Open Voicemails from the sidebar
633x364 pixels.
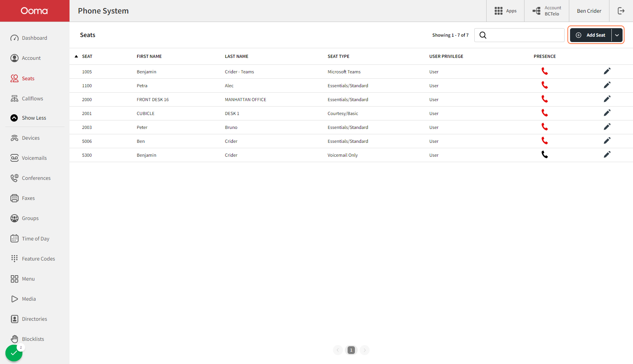tap(29, 158)
